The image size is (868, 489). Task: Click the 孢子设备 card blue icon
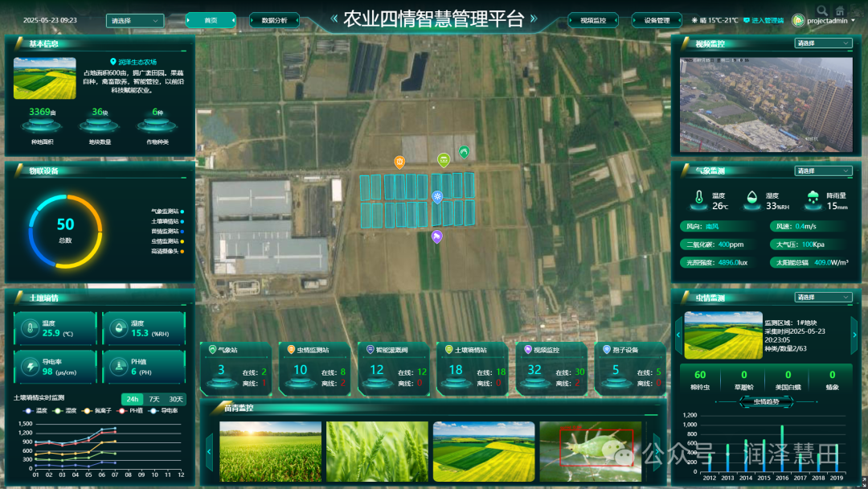click(607, 349)
